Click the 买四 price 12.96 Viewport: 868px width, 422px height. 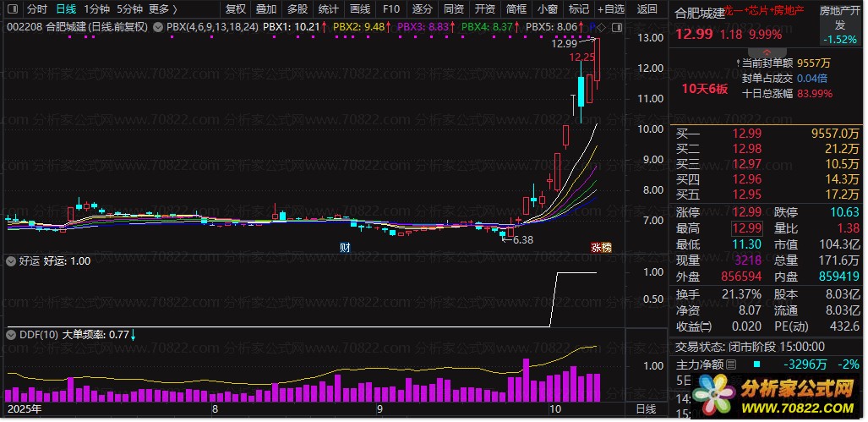[x=747, y=179]
